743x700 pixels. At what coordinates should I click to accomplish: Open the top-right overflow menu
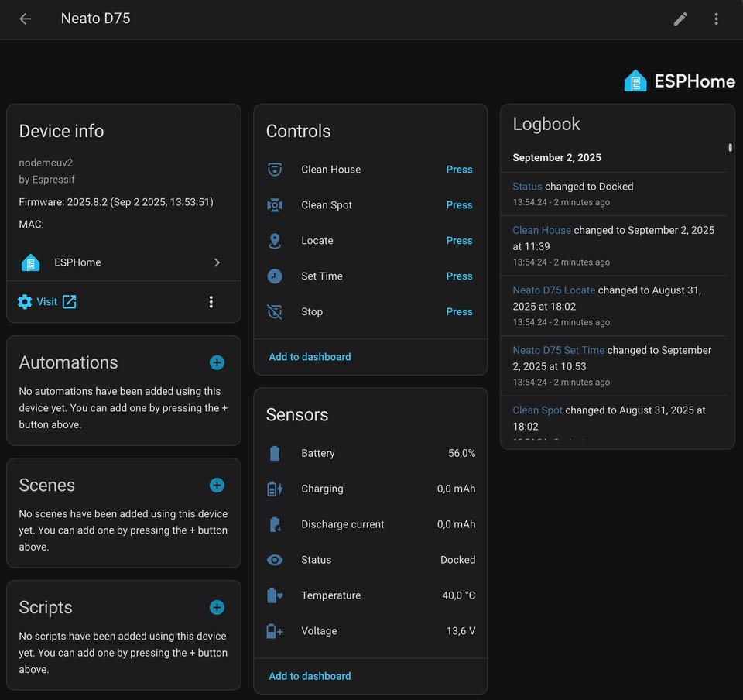(x=716, y=19)
